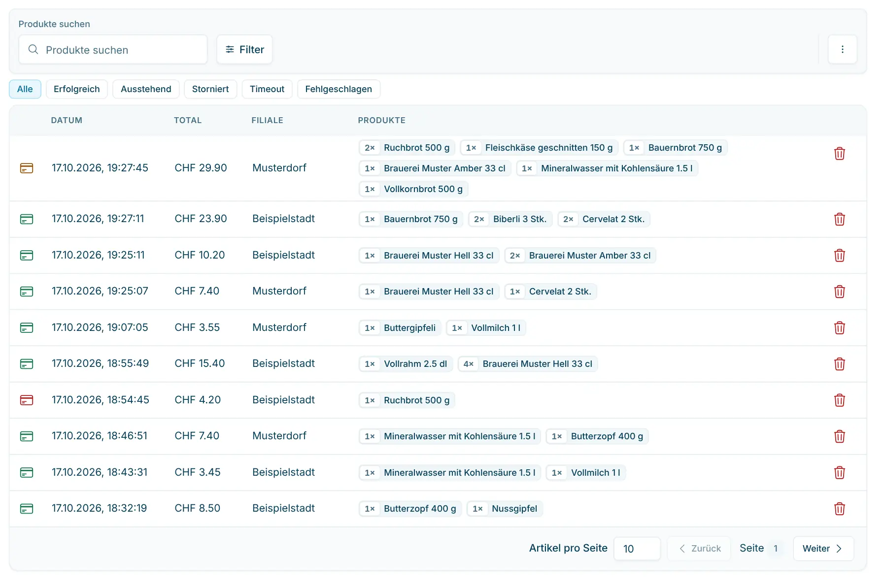Remove the 19:25:07 Musterdorf transaction

[839, 292]
